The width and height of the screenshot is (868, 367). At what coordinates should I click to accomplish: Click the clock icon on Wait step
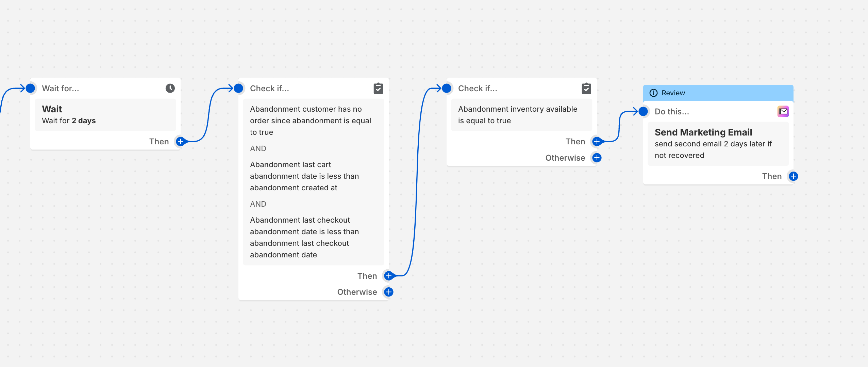pos(170,89)
